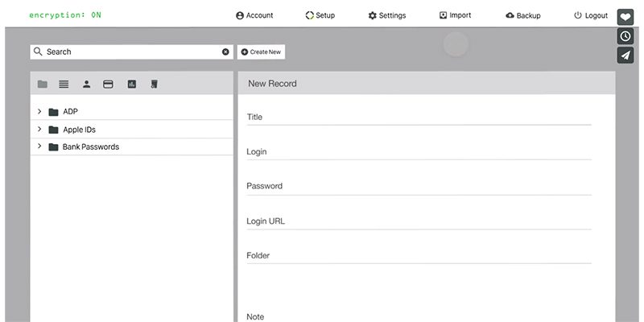Select the credit card filter icon
This screenshot has width=644, height=322.
(x=108, y=84)
